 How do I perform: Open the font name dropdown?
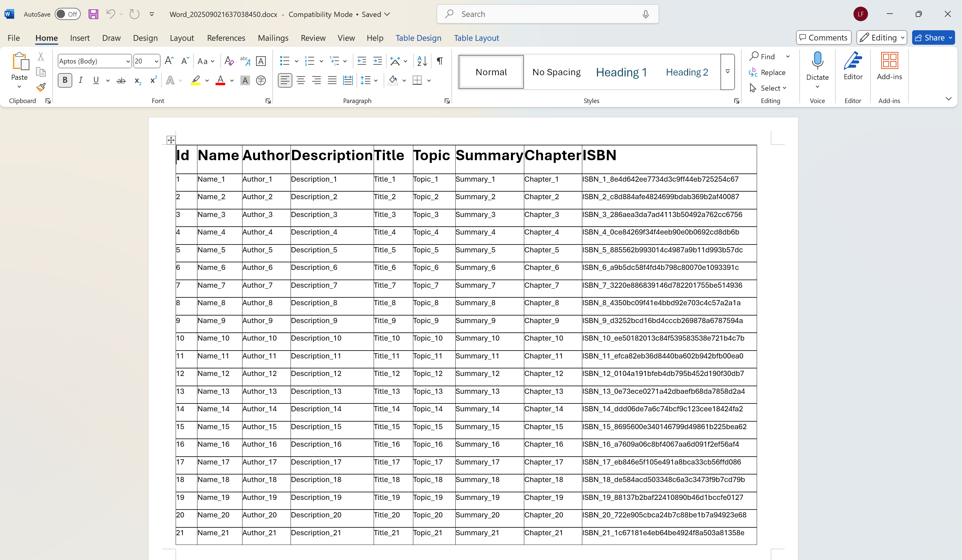pyautogui.click(x=128, y=61)
